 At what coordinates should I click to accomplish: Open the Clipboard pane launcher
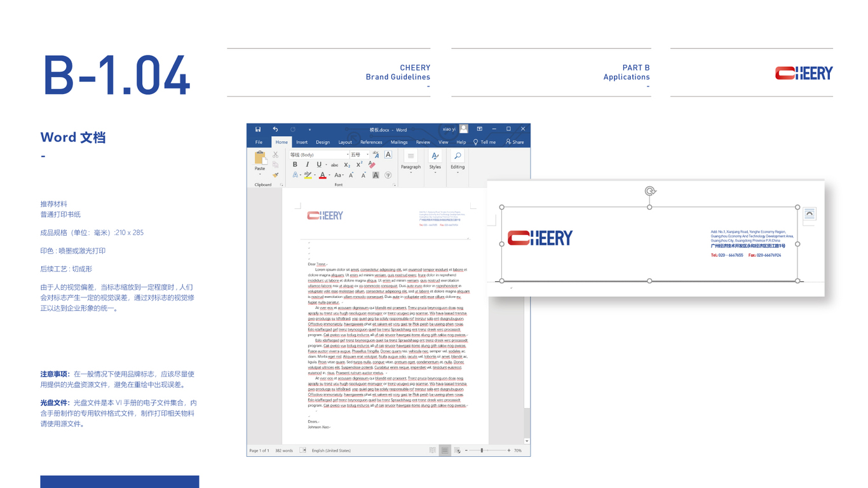[x=281, y=185]
